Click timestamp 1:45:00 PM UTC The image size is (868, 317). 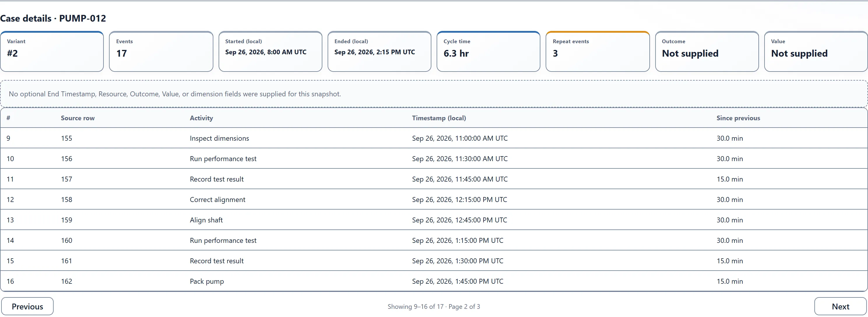click(458, 281)
